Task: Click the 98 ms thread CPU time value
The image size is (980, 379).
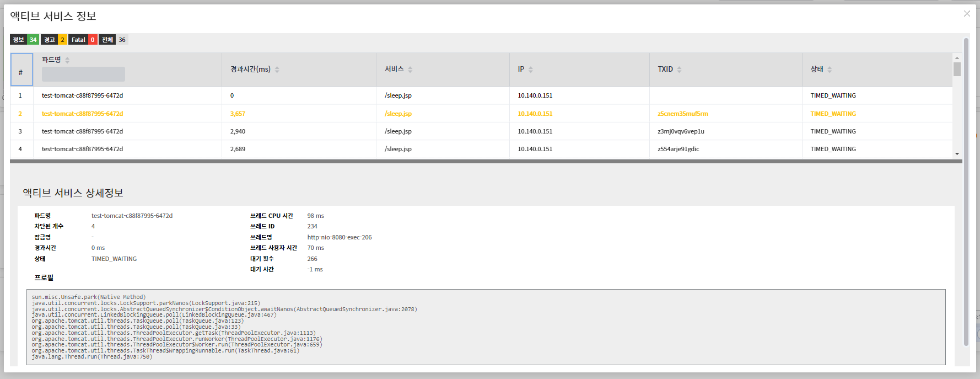Action: pos(316,216)
